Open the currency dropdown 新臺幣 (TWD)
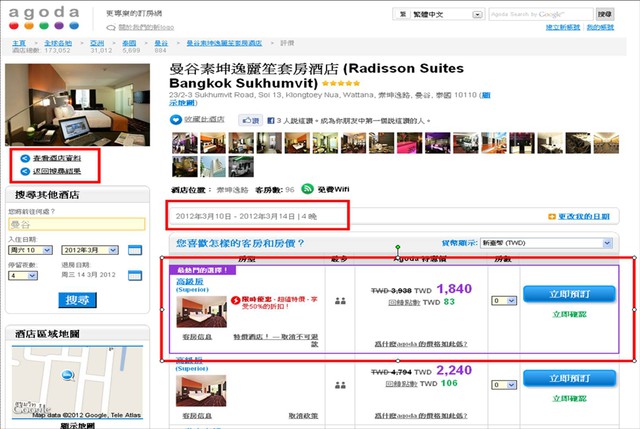The height and width of the screenshot is (429, 640). tap(547, 243)
